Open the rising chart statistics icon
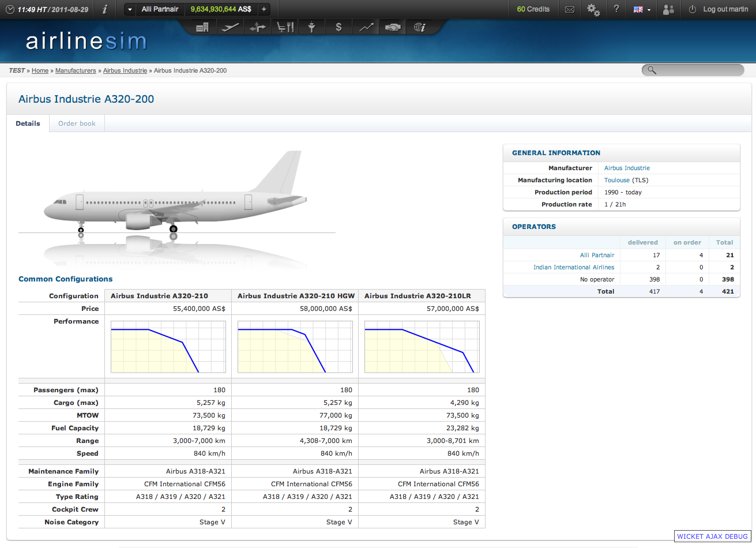Image resolution: width=756 pixels, height=548 pixels. (366, 27)
